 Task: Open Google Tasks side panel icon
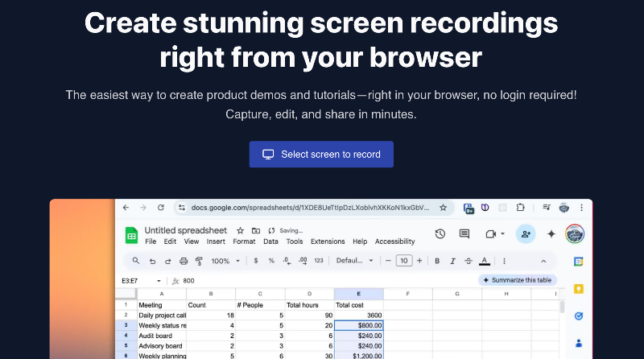tap(579, 316)
